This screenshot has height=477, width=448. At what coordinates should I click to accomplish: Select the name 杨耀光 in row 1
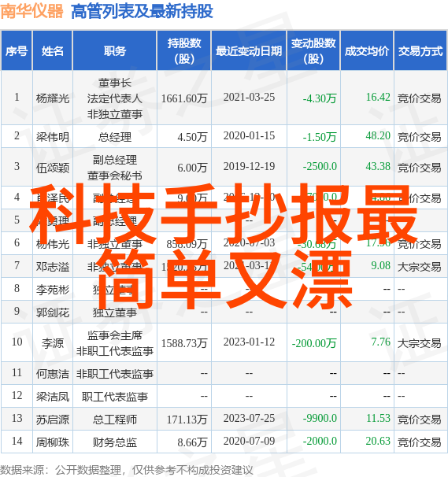click(x=53, y=98)
